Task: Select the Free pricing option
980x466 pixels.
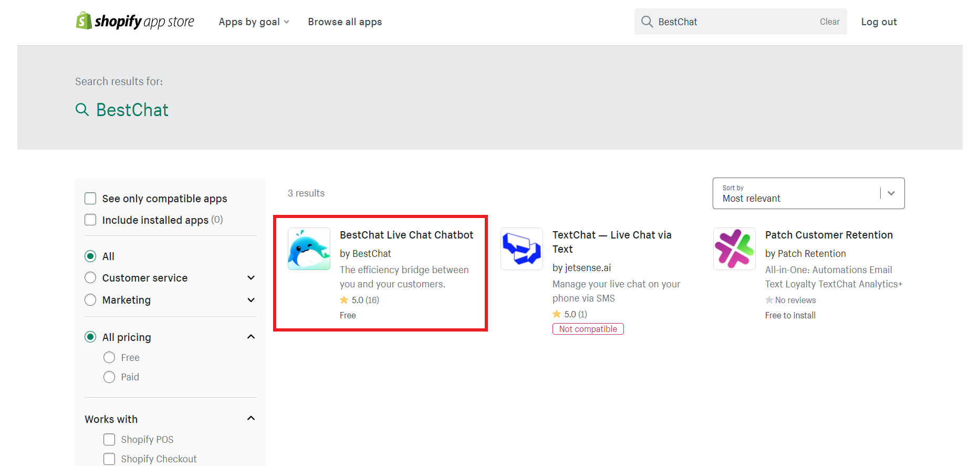Action: click(109, 357)
